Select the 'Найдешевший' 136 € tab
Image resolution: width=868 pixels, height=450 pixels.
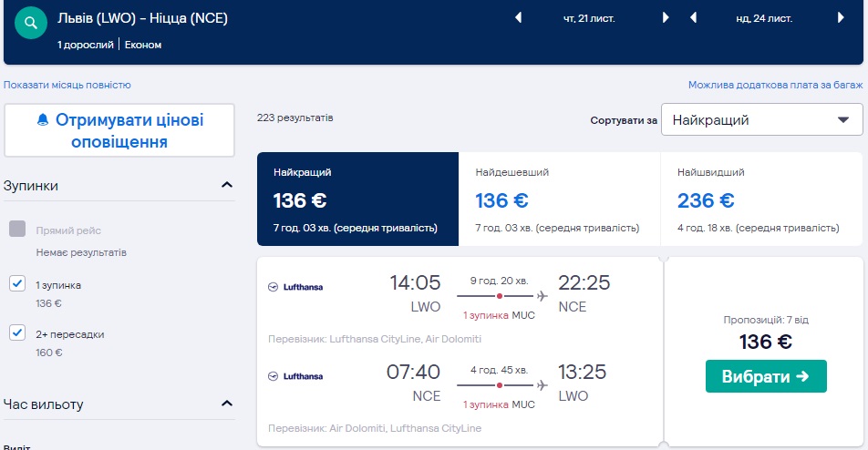(558, 199)
